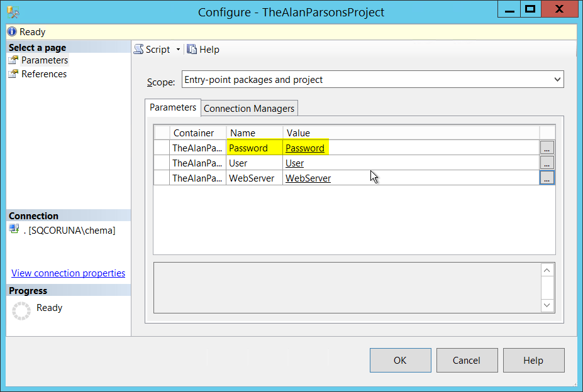
Task: Expand the Script dropdown arrow
Action: coord(179,49)
